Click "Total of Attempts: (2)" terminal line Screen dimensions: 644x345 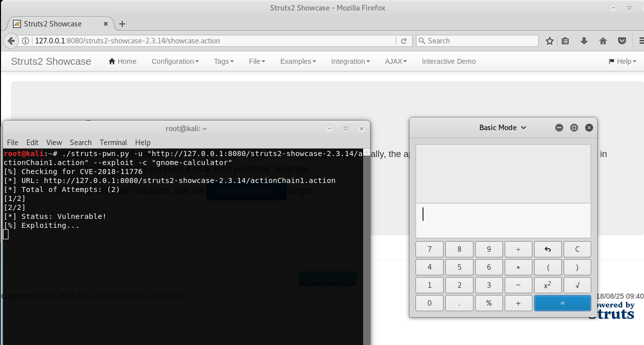pyautogui.click(x=70, y=189)
